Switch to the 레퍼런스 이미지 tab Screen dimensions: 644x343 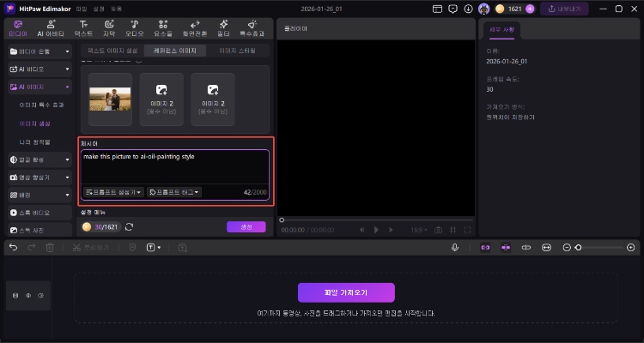click(x=175, y=51)
